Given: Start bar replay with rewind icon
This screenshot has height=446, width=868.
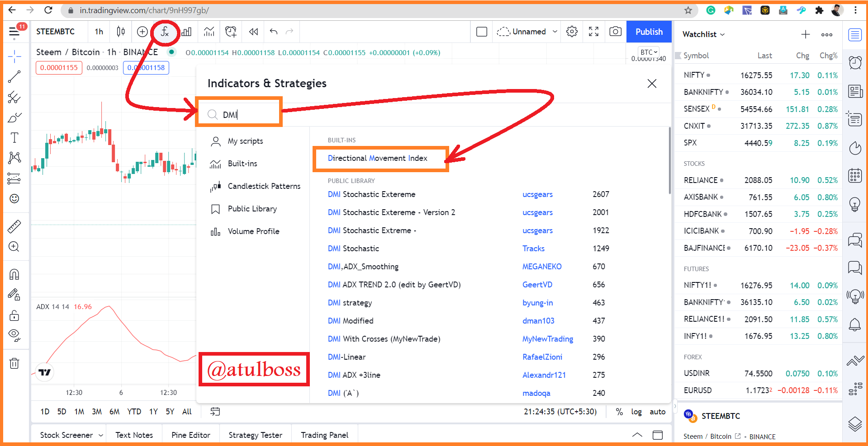Looking at the screenshot, I should tap(253, 32).
